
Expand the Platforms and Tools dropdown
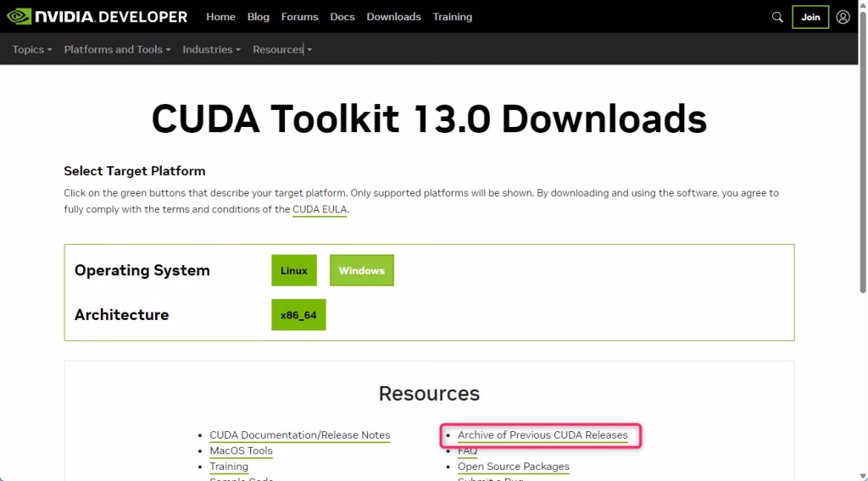117,49
